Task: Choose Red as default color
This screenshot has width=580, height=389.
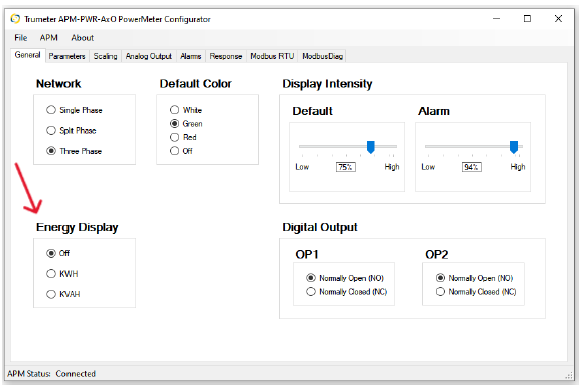Action: point(183,137)
